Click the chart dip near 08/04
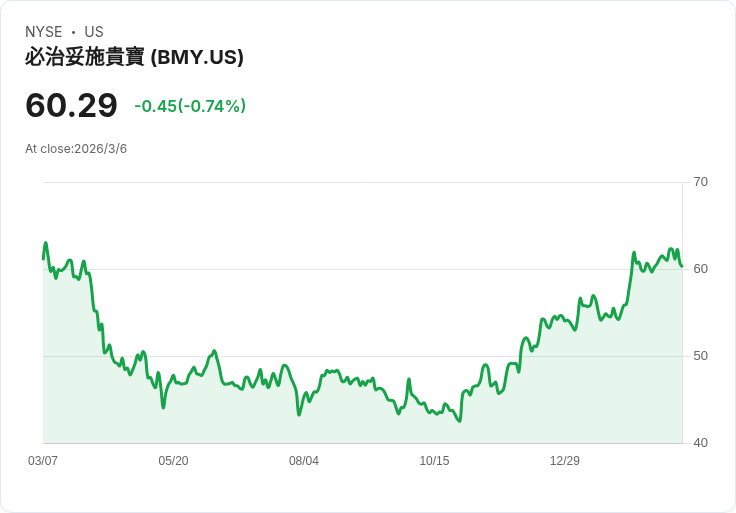Image resolution: width=736 pixels, height=513 pixels. [299, 414]
